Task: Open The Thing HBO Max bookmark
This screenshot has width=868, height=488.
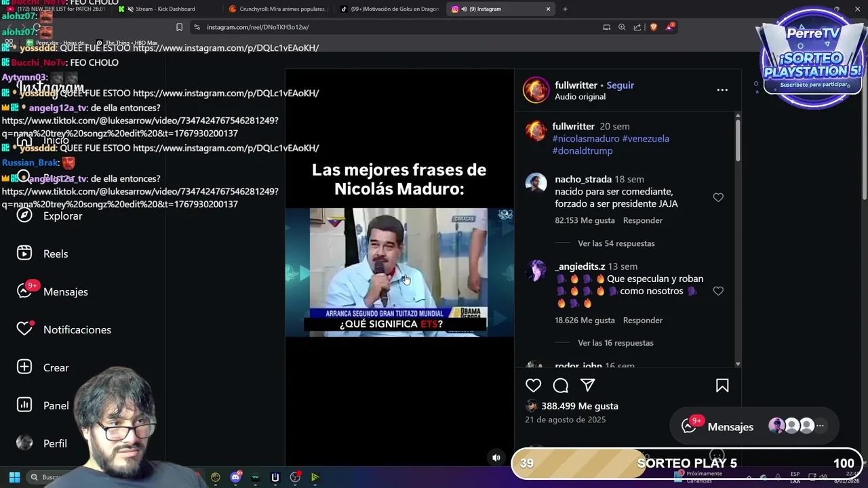Action: pos(127,43)
